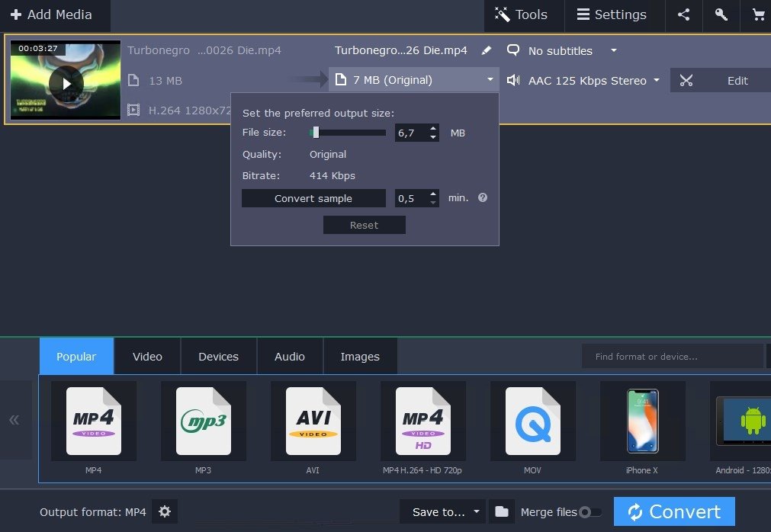Click the double left chevron scroll arrow
The width and height of the screenshot is (771, 532).
click(x=14, y=420)
